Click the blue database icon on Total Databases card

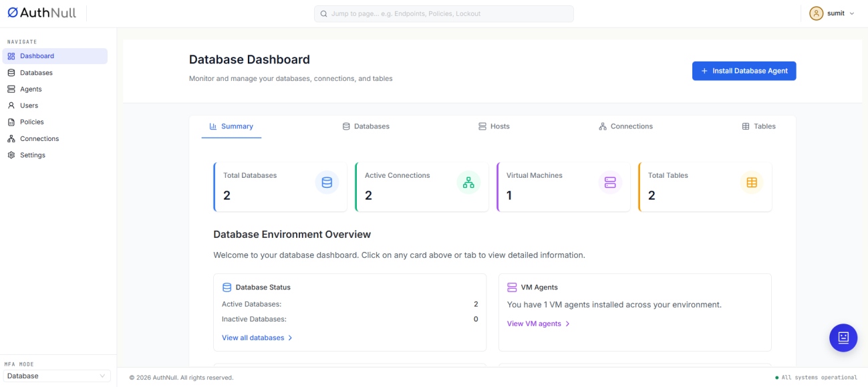point(327,182)
